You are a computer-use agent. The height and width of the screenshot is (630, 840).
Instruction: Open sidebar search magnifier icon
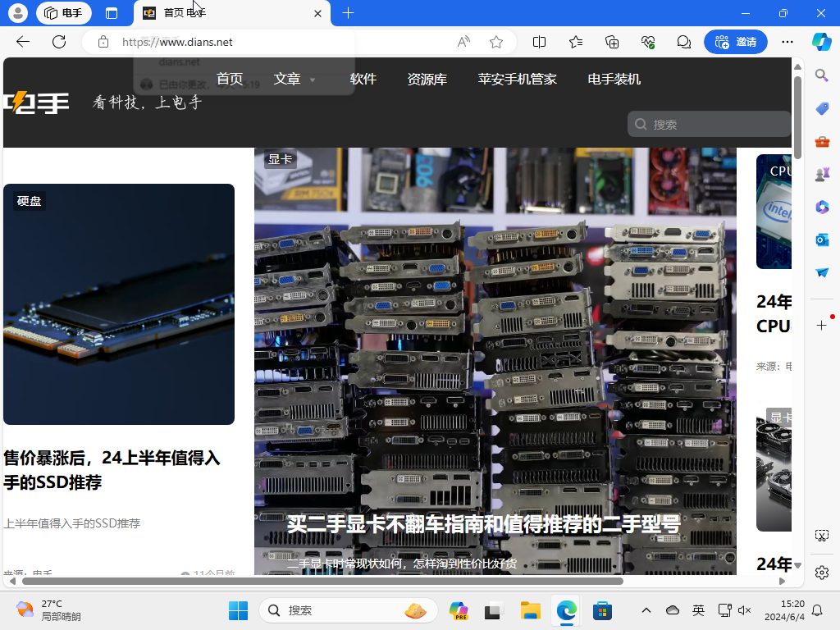822,75
